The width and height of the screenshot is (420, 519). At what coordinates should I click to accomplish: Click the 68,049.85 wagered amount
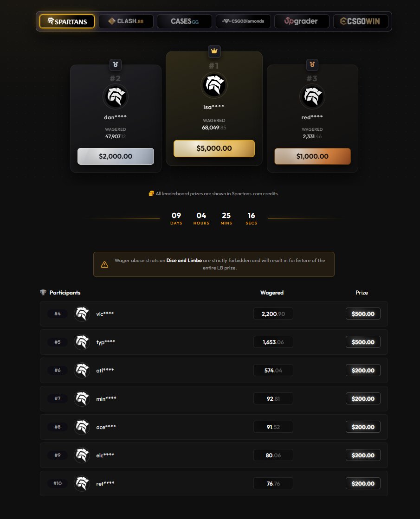click(214, 128)
